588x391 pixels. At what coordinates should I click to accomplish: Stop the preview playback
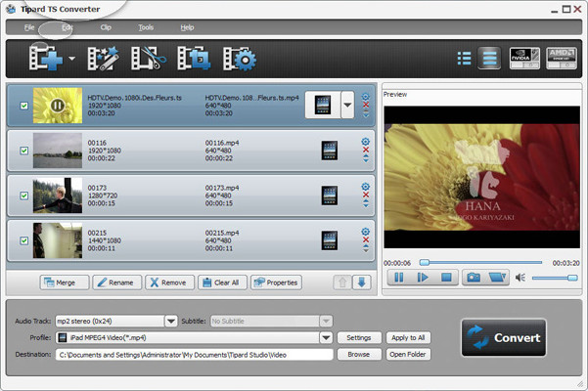point(446,278)
